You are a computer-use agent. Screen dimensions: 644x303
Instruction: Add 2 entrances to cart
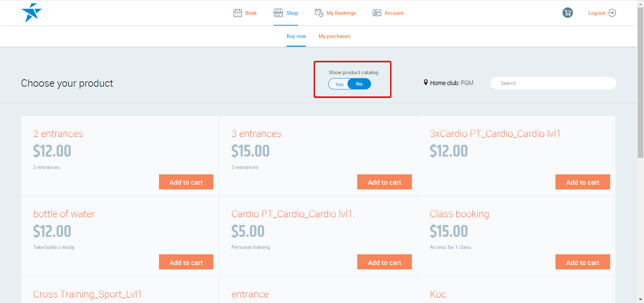point(186,182)
